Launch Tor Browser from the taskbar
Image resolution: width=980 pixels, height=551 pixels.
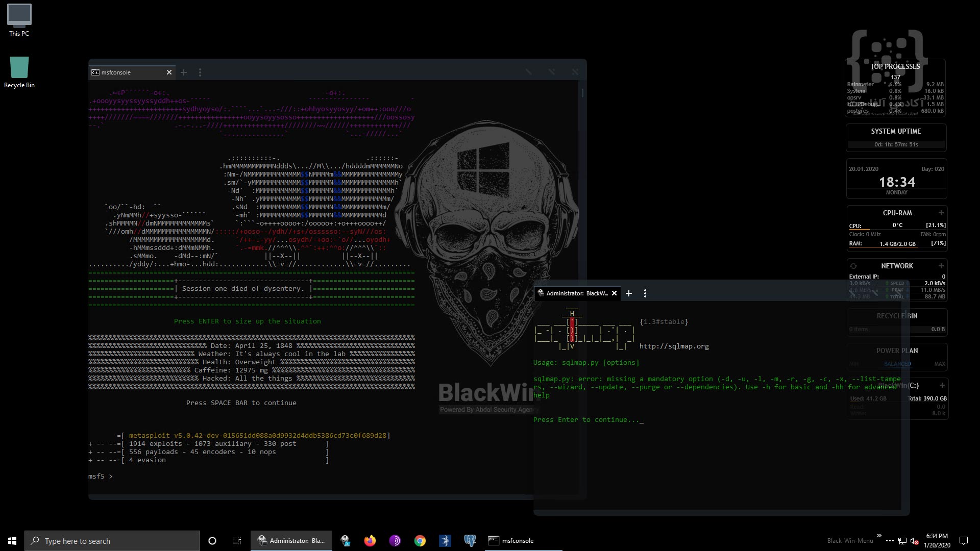point(395,541)
